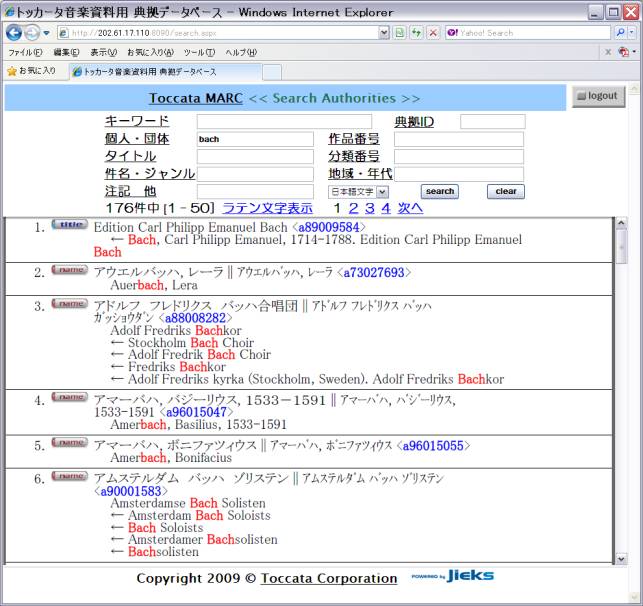Open authority ID a96015047

196,412
